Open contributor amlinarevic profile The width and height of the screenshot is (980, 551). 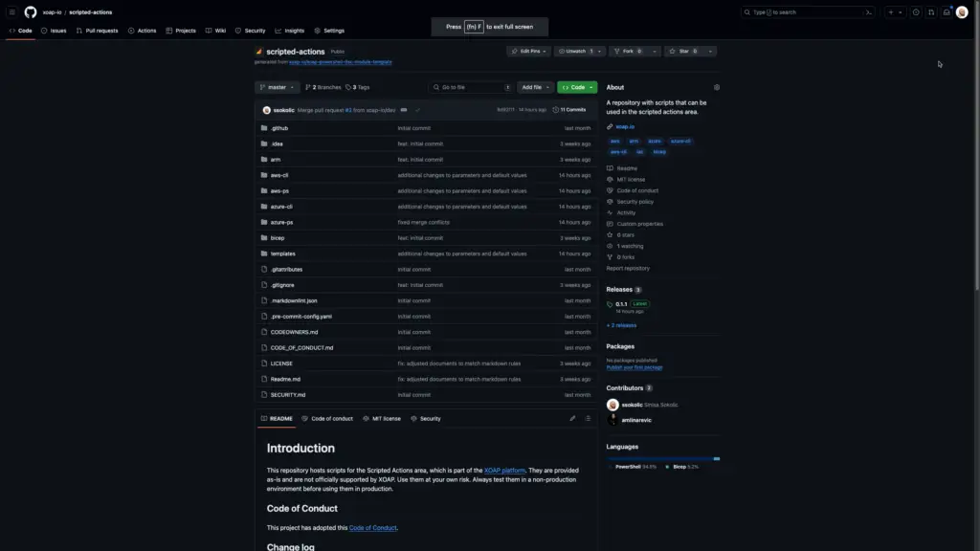[636, 421]
